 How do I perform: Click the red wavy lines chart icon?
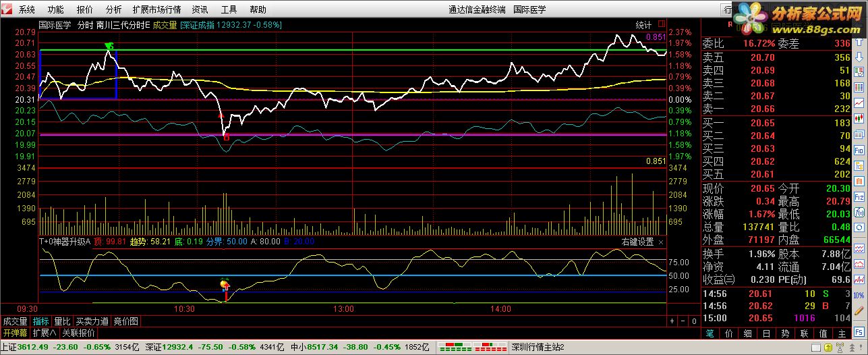coord(859,249)
